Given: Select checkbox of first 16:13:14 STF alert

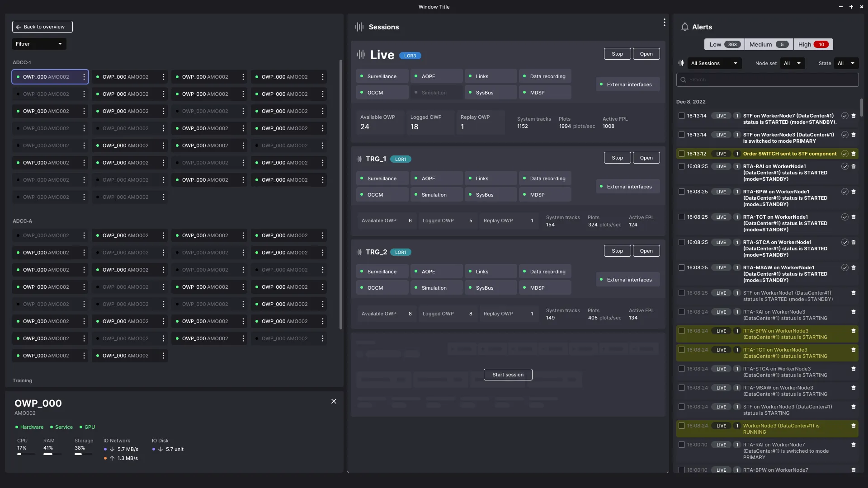Looking at the screenshot, I should tap(682, 116).
